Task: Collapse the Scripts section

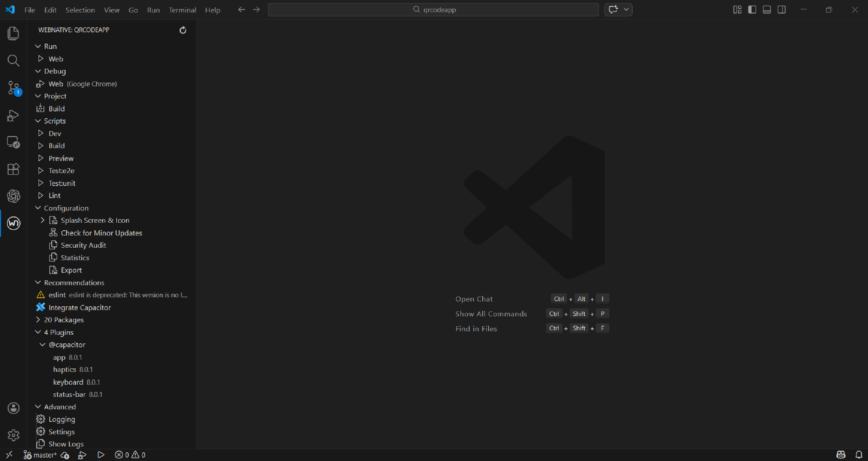Action: [x=38, y=121]
